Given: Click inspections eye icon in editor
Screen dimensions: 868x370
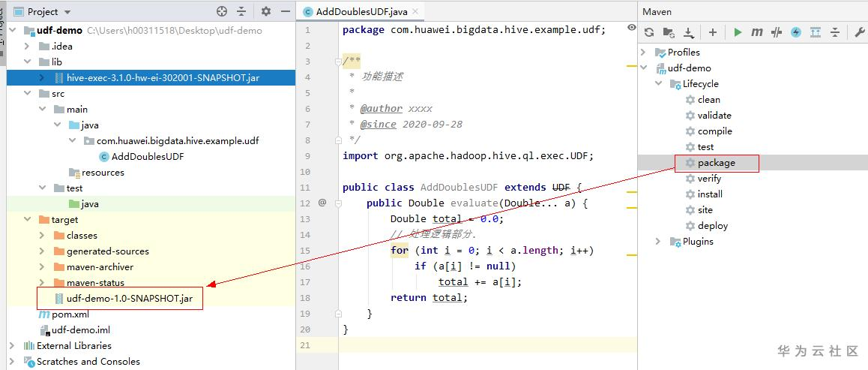Looking at the screenshot, I should 632,27.
